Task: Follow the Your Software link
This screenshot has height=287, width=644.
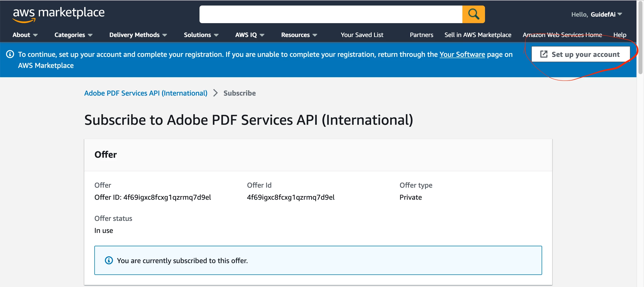Action: 462,54
